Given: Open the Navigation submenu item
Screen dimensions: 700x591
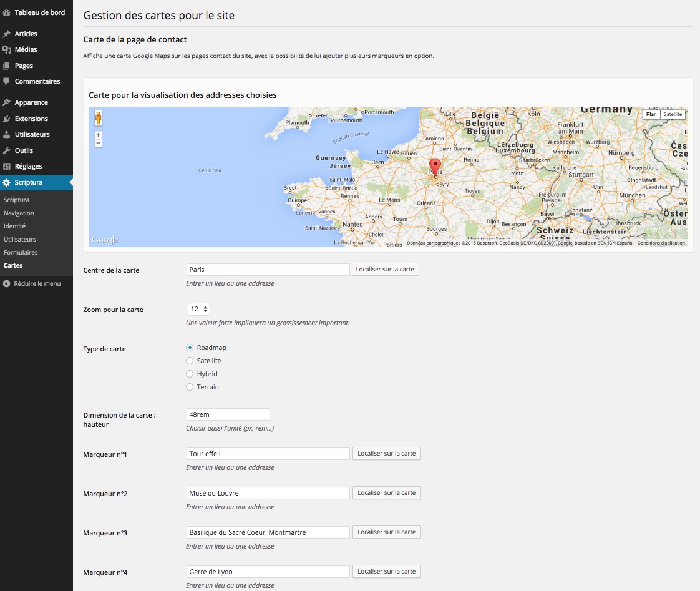Looking at the screenshot, I should click(x=19, y=213).
